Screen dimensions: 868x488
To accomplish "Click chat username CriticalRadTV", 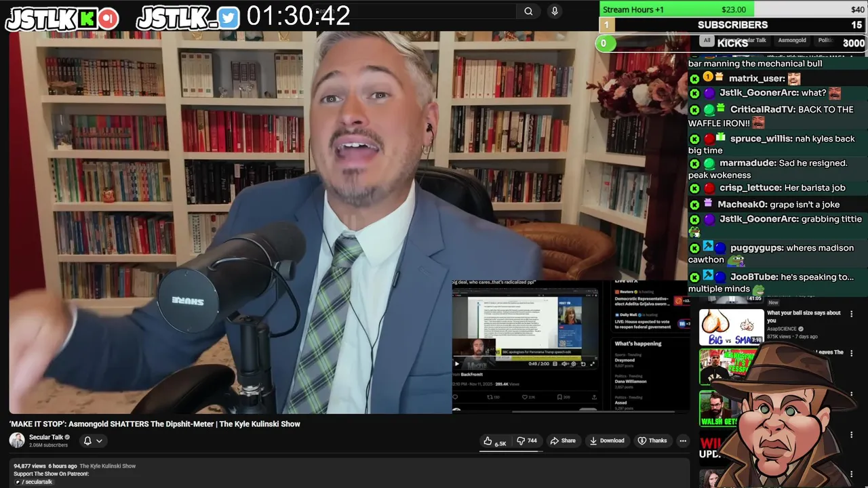I will [762, 109].
